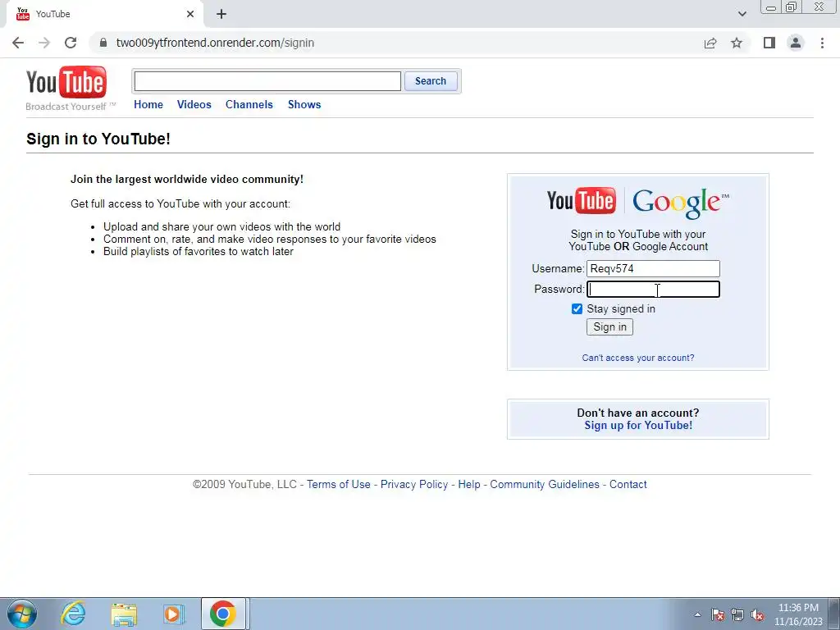Open Contact footer link
The width and height of the screenshot is (840, 630).
(x=628, y=484)
